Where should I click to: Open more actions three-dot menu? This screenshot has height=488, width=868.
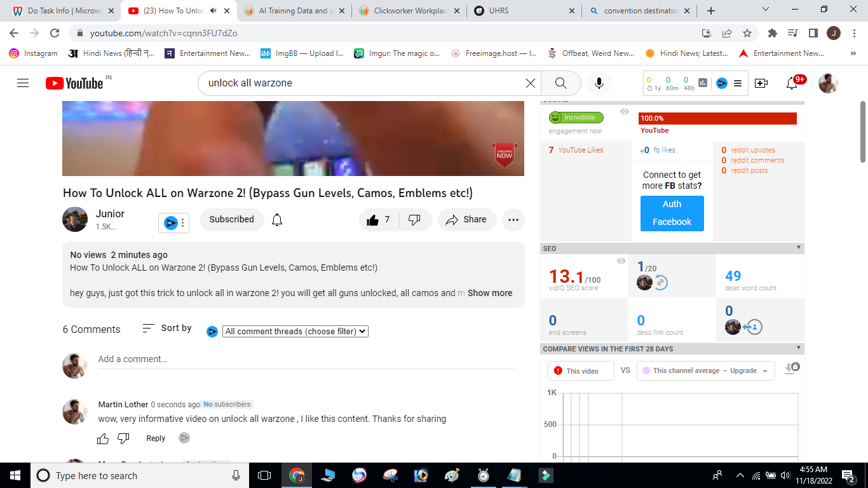[x=513, y=220]
